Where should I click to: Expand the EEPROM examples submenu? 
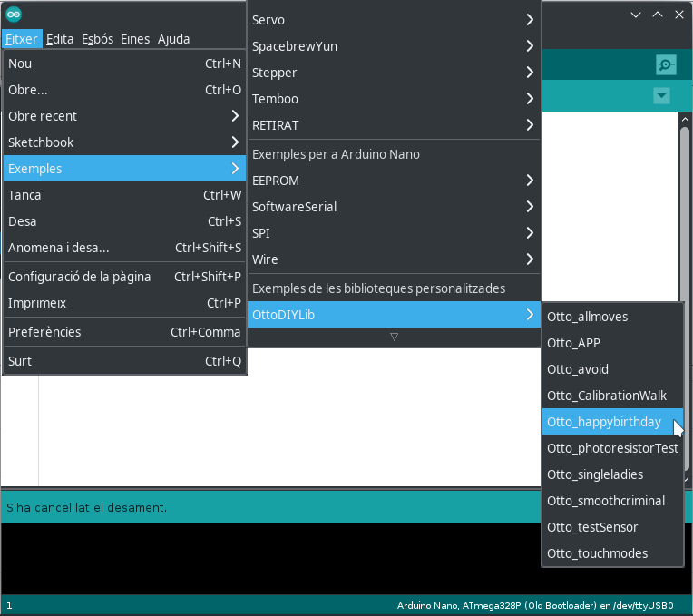pos(394,181)
